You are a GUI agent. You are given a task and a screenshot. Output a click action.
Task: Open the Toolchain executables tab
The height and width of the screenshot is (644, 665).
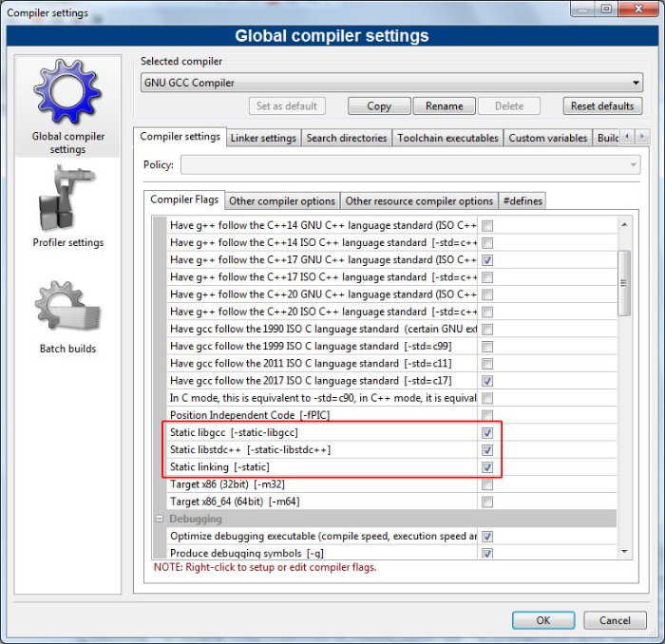pos(447,138)
